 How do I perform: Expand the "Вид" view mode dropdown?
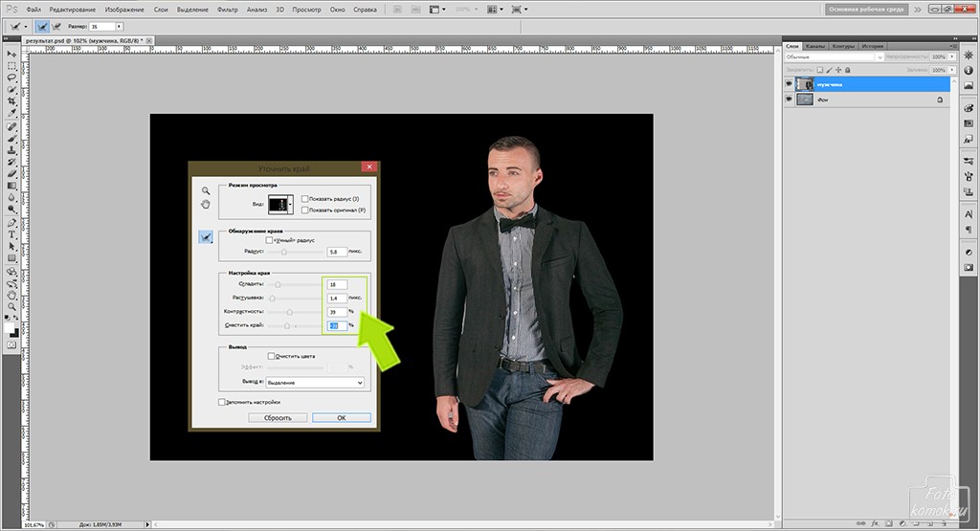(281, 204)
